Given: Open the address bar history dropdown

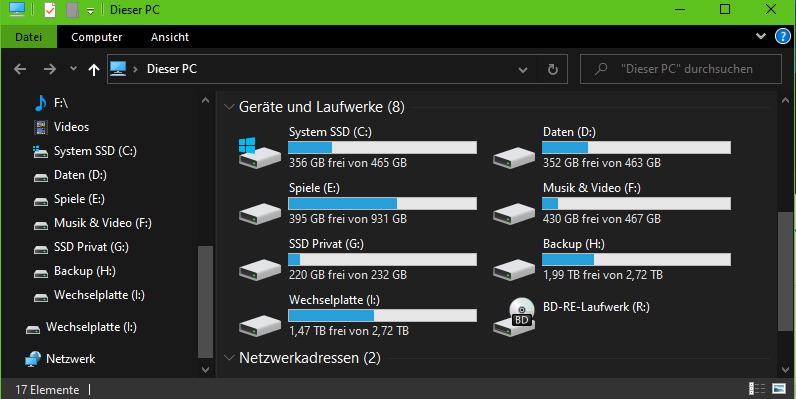Looking at the screenshot, I should click(523, 70).
